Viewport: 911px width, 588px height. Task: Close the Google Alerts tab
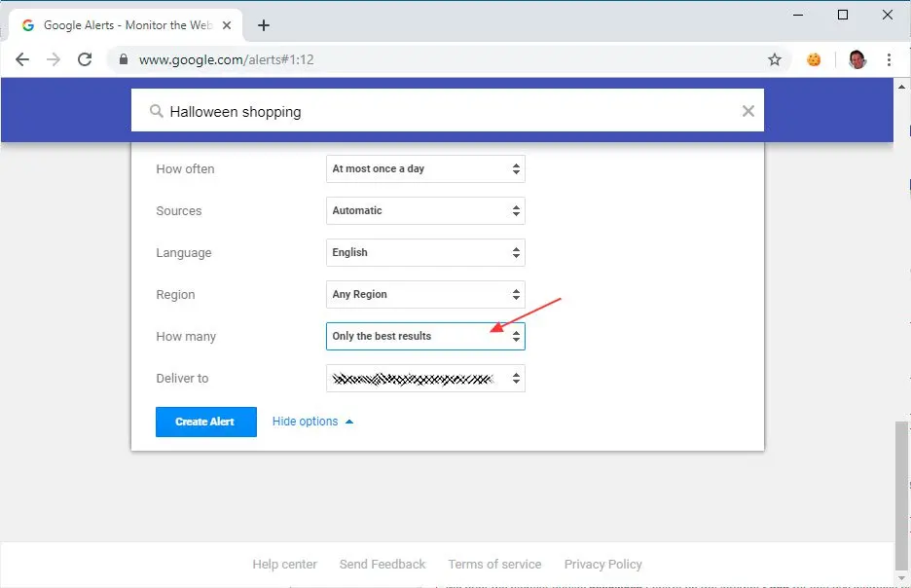227,25
